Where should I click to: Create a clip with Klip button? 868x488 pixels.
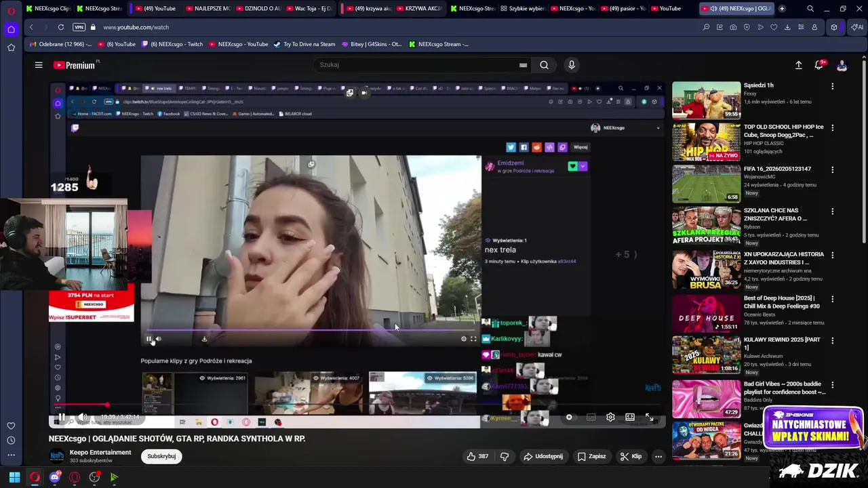coord(631,456)
